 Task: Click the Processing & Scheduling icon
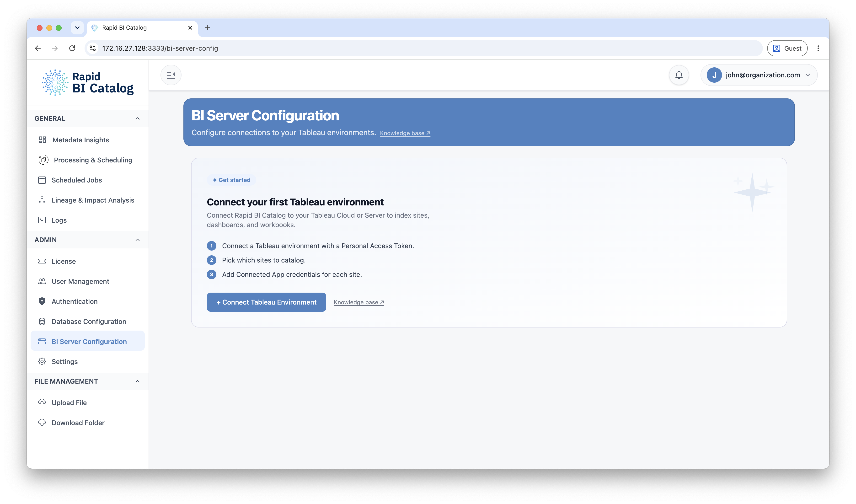43,160
